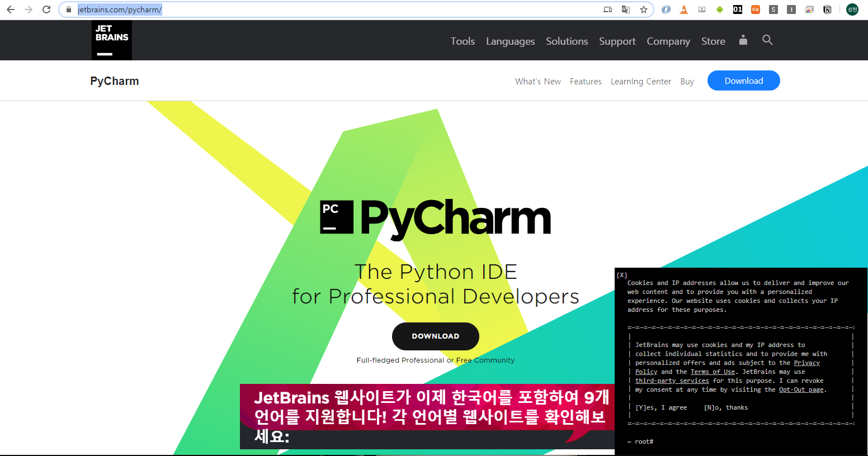Go back using the browser back arrow

[x=10, y=9]
